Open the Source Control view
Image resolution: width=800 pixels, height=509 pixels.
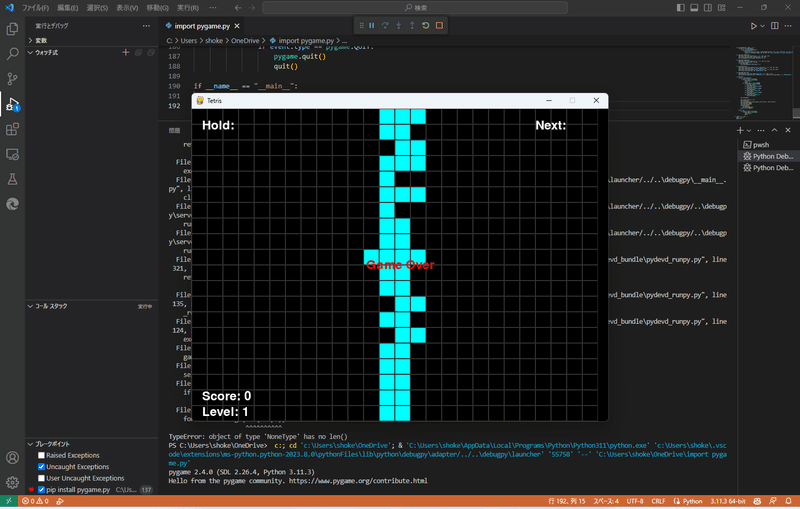[12, 79]
